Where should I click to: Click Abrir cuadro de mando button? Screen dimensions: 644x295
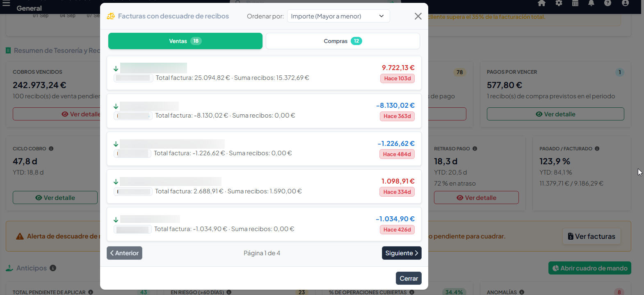click(x=590, y=268)
